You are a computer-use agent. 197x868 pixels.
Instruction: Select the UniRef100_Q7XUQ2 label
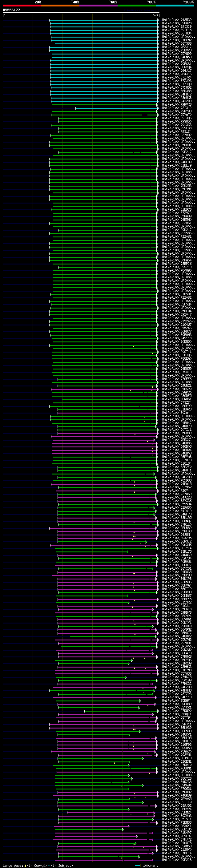[x=177, y=88]
